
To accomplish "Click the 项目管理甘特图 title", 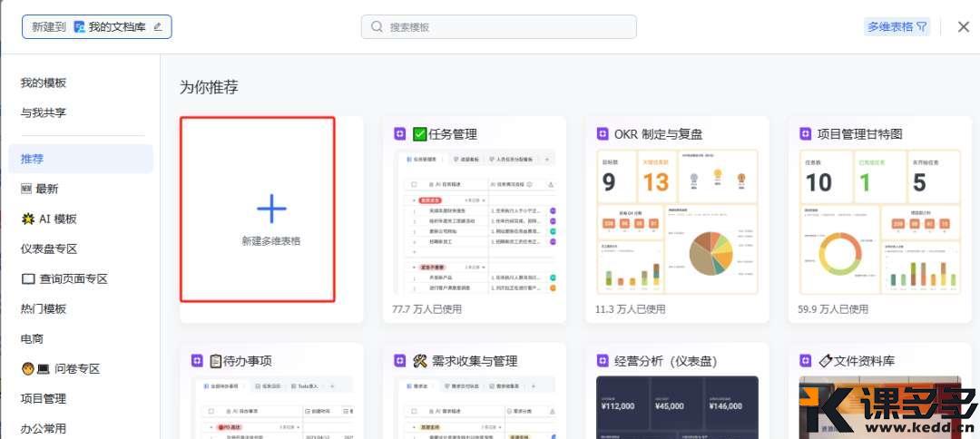I will pos(859,133).
